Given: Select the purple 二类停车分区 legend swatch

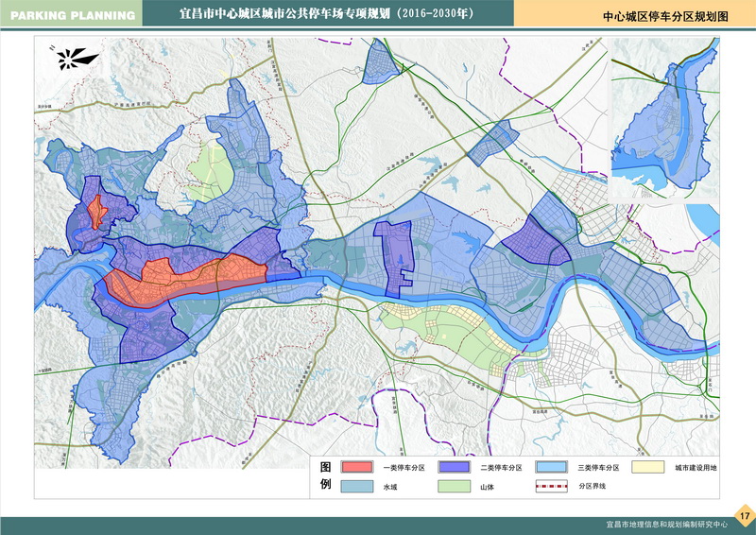Looking at the screenshot, I should pyautogui.click(x=457, y=467).
